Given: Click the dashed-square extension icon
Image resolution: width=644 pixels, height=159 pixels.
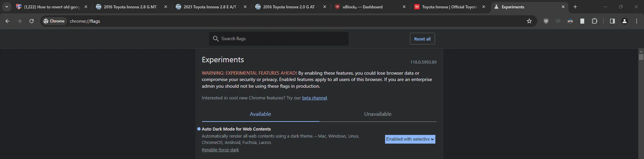Looking at the screenshot, I should (558, 21).
